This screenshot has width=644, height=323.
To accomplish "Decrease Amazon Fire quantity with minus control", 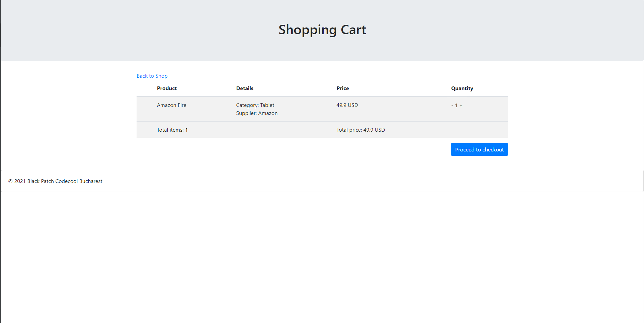I will (452, 105).
